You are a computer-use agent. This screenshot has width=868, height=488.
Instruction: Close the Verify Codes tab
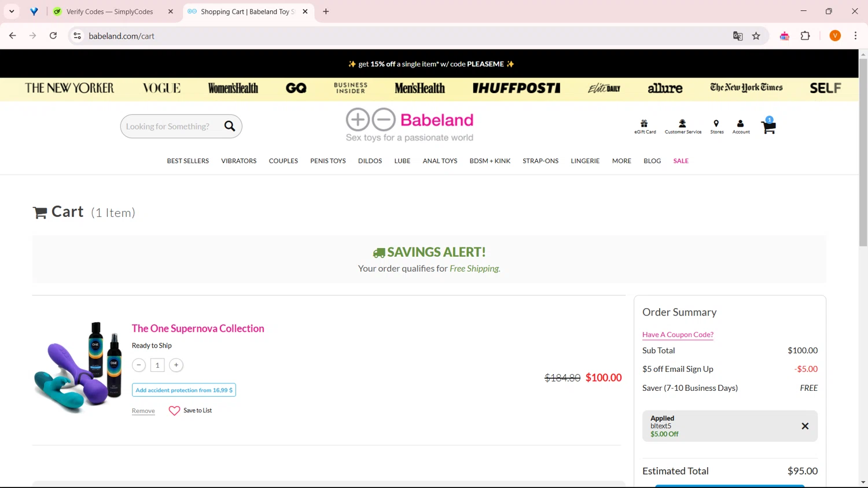point(171,12)
